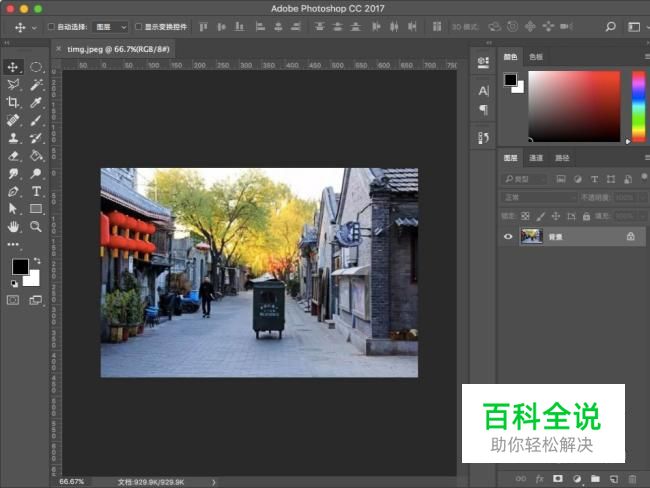Click the foreground color swatch in toolbar
The width and height of the screenshot is (650, 488).
pos(20,266)
